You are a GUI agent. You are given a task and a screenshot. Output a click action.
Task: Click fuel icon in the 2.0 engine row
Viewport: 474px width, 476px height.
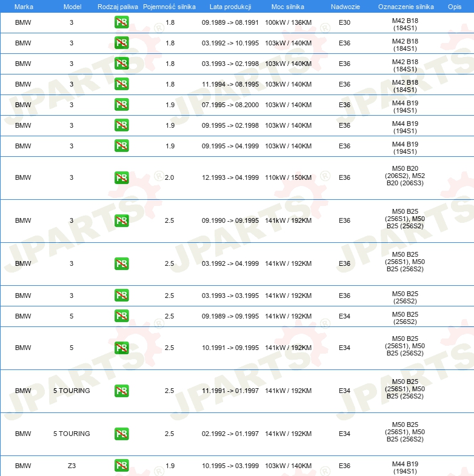pos(122,177)
